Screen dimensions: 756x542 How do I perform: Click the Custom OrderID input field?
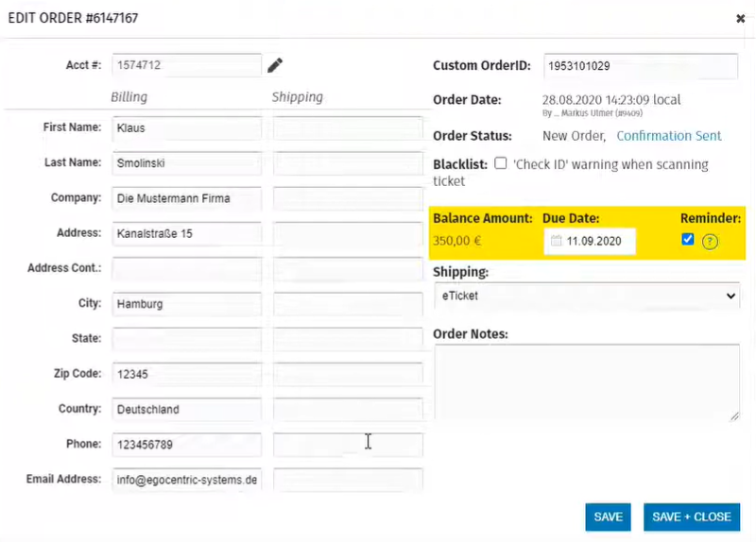(641, 66)
